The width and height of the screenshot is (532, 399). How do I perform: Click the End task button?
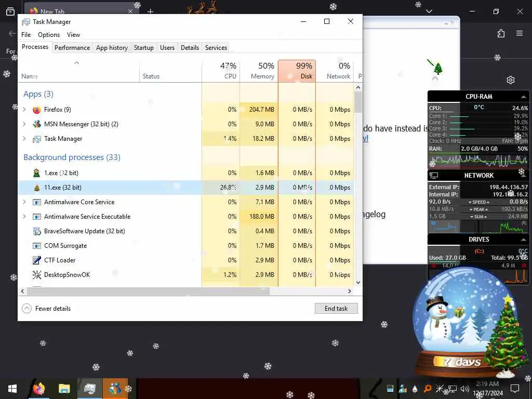coord(336,309)
